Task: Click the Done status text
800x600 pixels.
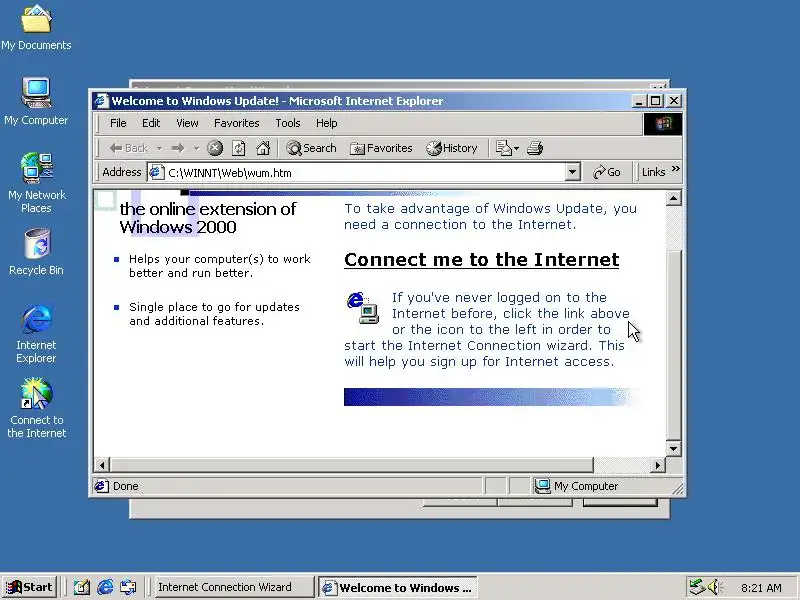Action: tap(126, 486)
